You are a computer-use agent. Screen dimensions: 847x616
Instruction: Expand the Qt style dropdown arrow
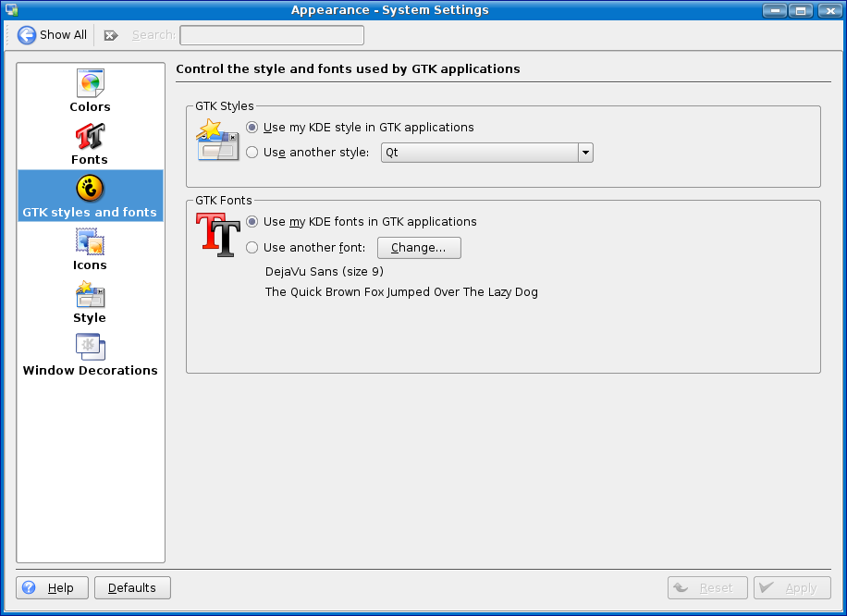click(584, 153)
